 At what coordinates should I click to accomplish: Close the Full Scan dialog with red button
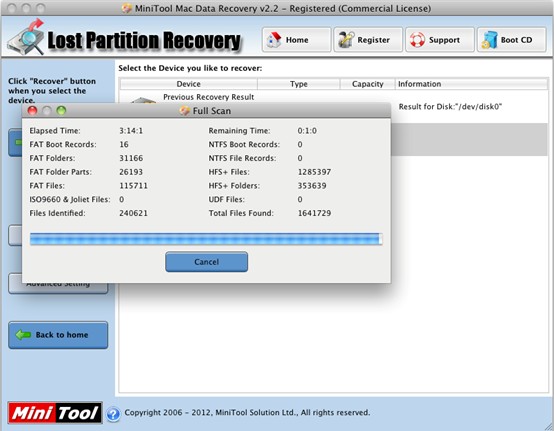click(x=32, y=111)
